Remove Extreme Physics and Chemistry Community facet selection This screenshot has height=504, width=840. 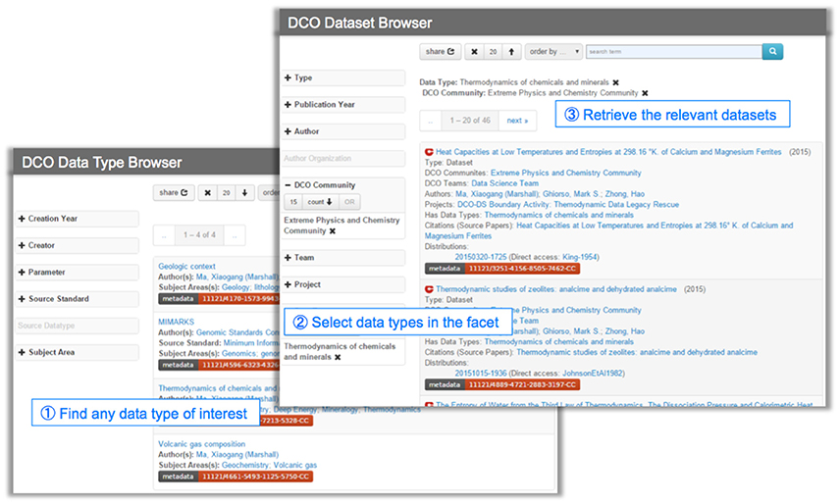click(332, 231)
